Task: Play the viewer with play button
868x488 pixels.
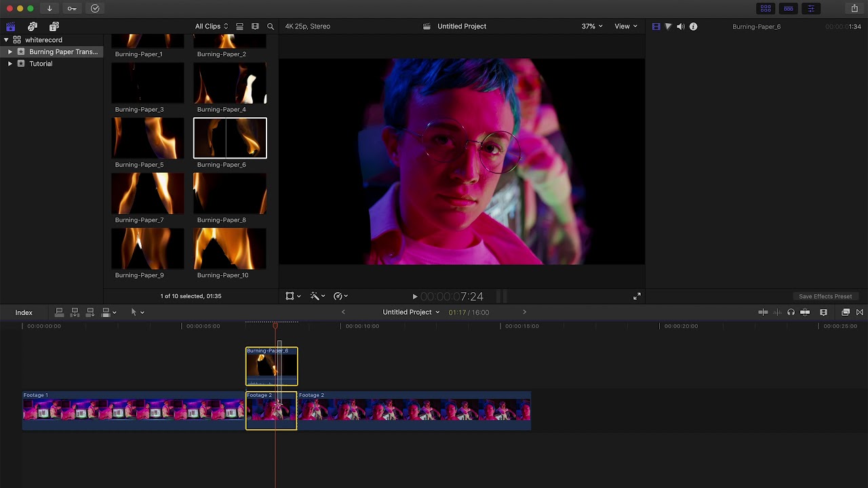Action: pyautogui.click(x=415, y=297)
